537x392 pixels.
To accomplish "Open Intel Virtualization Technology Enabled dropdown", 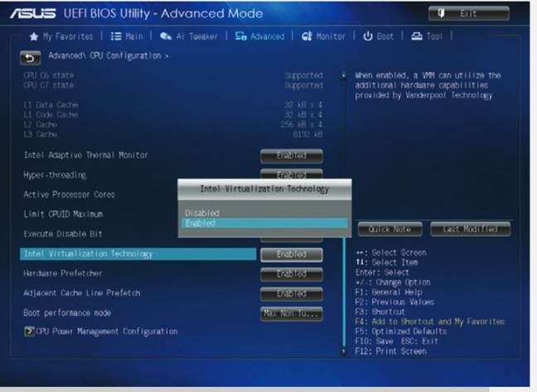I will tap(292, 254).
